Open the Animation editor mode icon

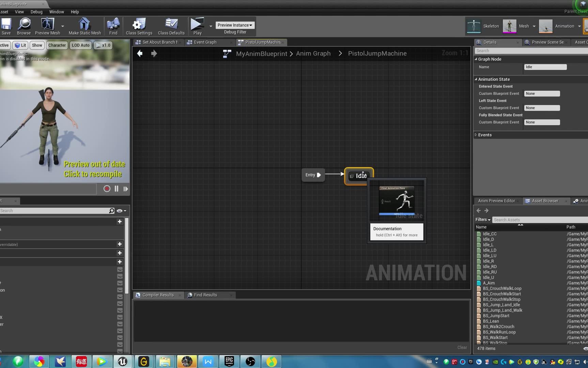click(546, 26)
